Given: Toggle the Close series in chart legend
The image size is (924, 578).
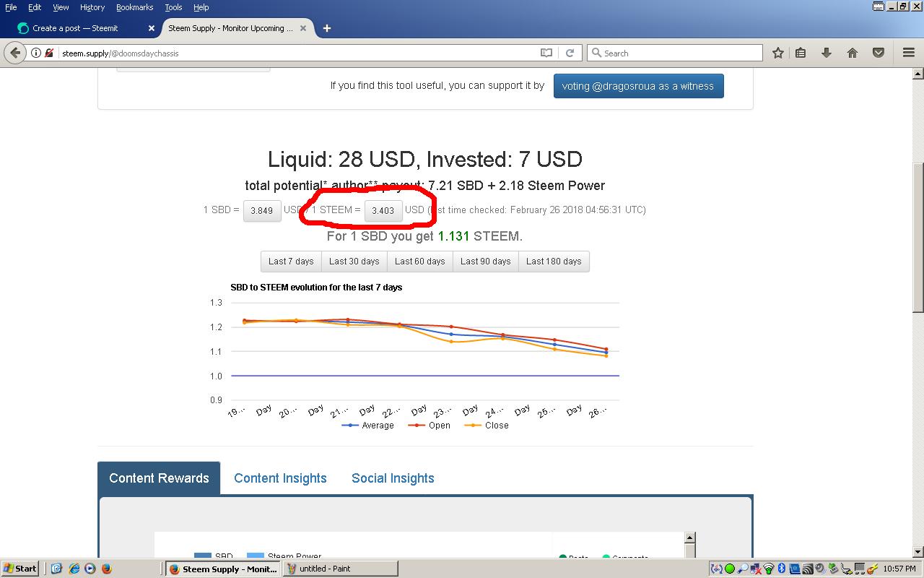Looking at the screenshot, I should click(486, 426).
